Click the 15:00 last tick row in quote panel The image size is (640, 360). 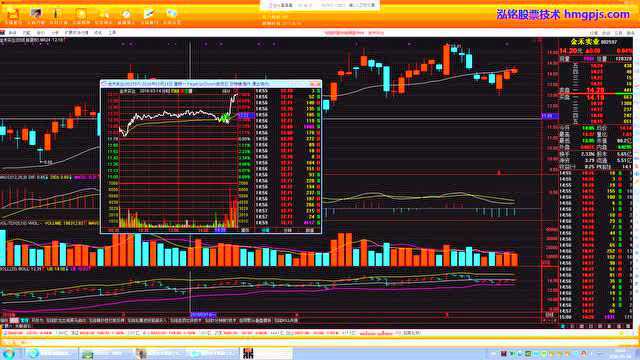tap(596, 317)
